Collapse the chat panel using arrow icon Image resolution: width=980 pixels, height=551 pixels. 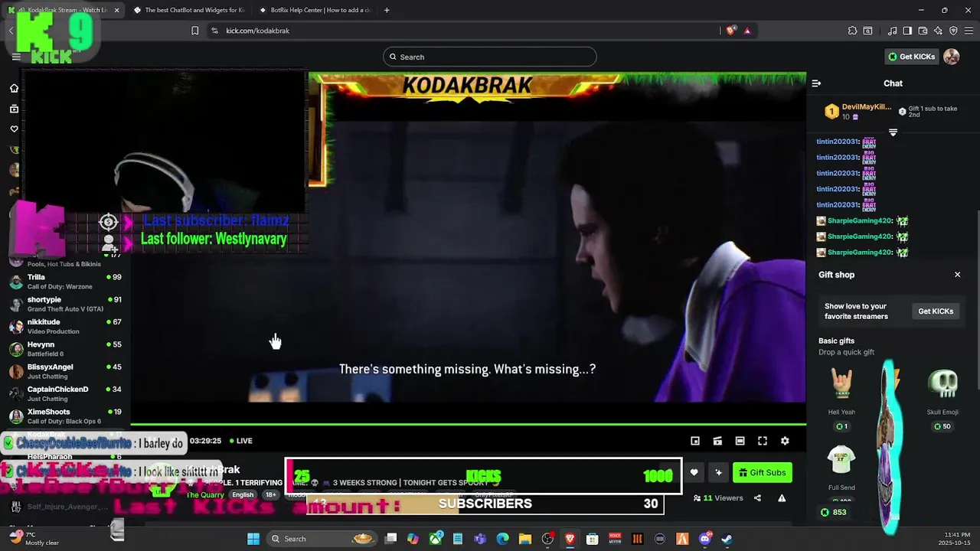click(816, 83)
